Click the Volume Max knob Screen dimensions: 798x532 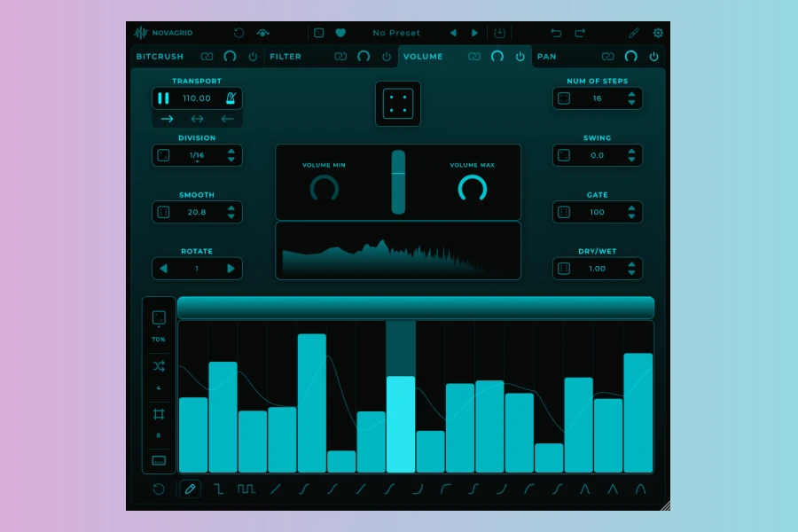[x=472, y=188]
